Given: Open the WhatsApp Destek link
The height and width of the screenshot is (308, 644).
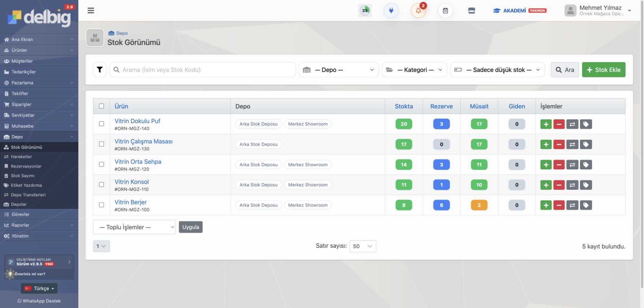Looking at the screenshot, I should 39,301.
